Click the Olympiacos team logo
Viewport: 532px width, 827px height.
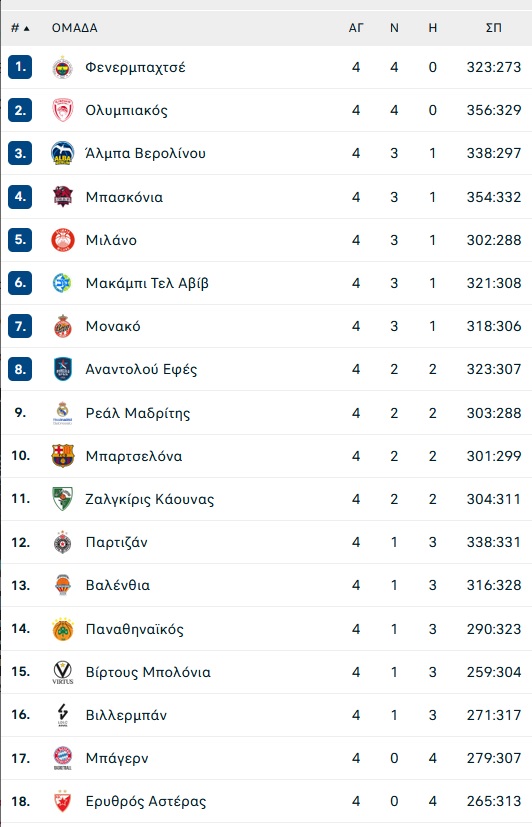coord(62,110)
